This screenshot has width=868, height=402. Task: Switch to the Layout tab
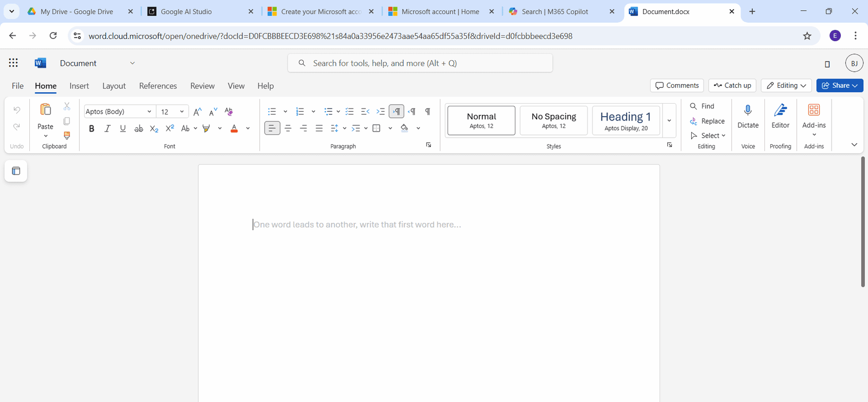click(x=114, y=86)
